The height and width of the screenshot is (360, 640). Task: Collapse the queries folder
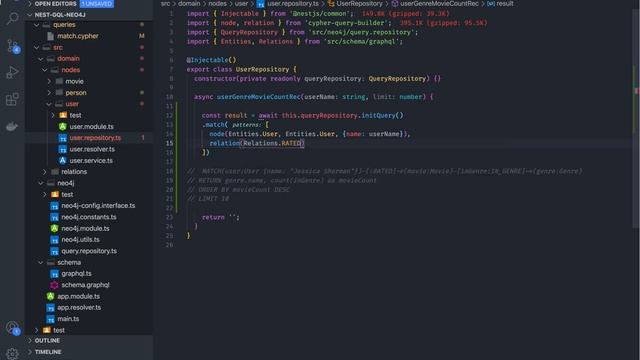pyautogui.click(x=37, y=24)
